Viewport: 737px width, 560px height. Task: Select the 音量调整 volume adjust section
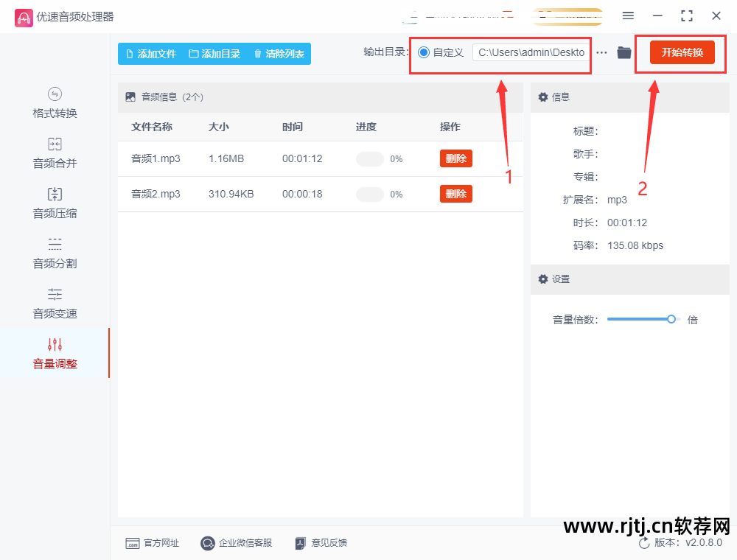[x=55, y=353]
